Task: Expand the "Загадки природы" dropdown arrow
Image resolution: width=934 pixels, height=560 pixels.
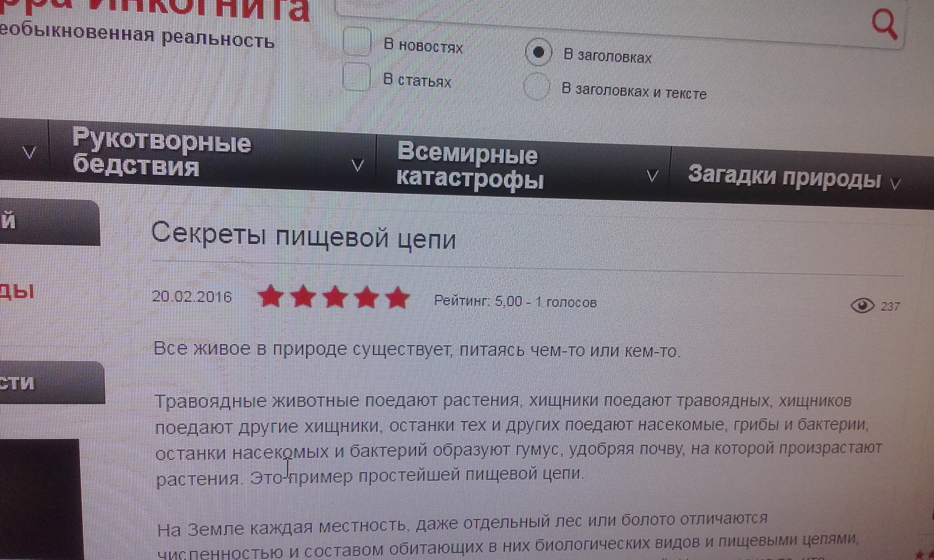Action: [x=895, y=184]
